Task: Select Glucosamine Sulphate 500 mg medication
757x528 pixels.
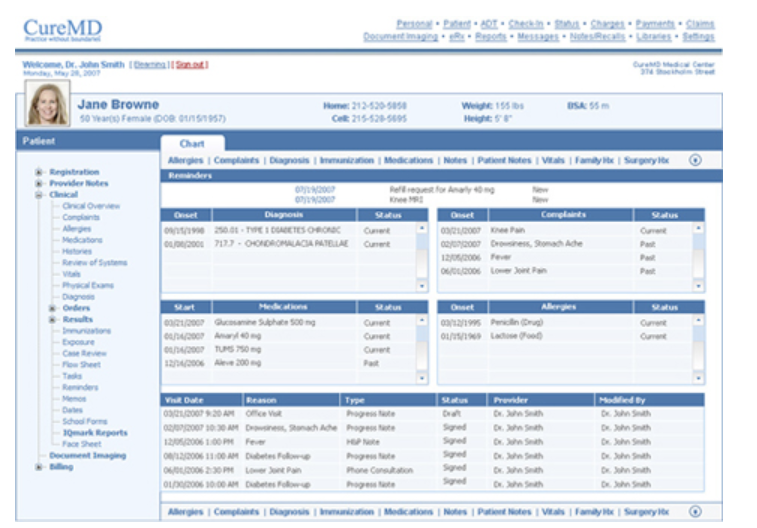Action: (x=289, y=322)
